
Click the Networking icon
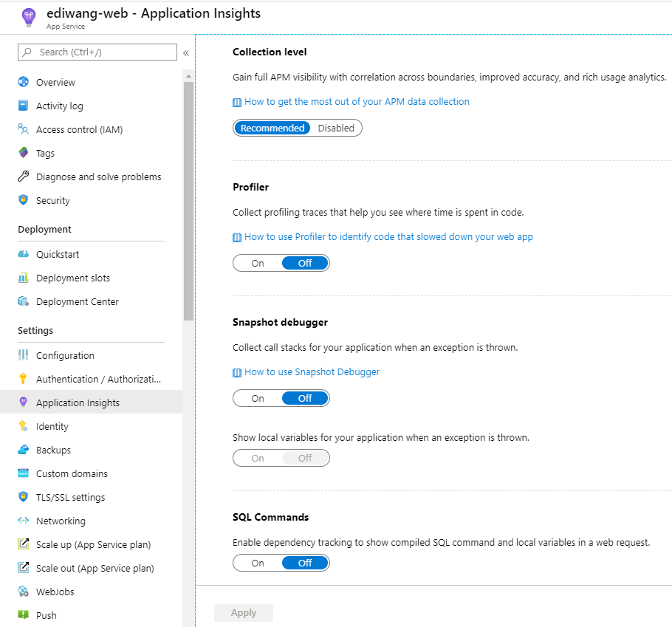pyautogui.click(x=23, y=521)
